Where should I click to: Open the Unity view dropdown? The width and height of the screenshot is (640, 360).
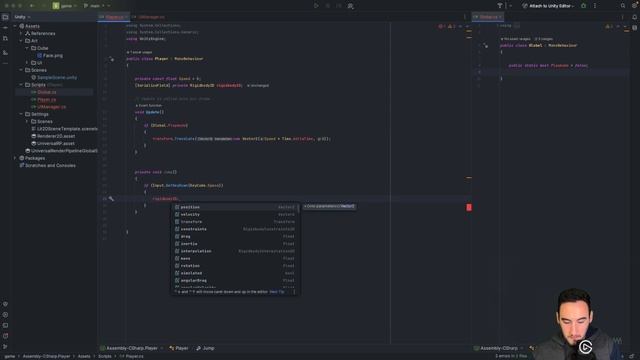point(22,17)
